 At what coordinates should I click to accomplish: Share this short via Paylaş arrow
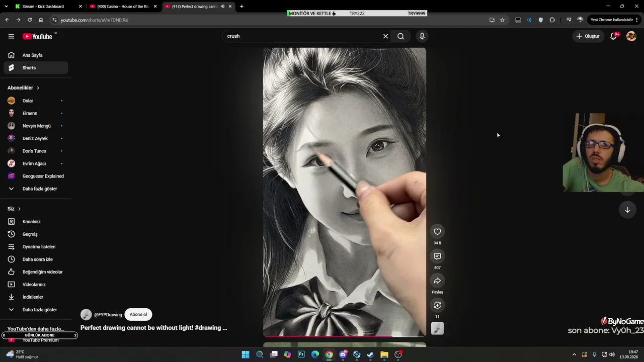[x=437, y=281]
